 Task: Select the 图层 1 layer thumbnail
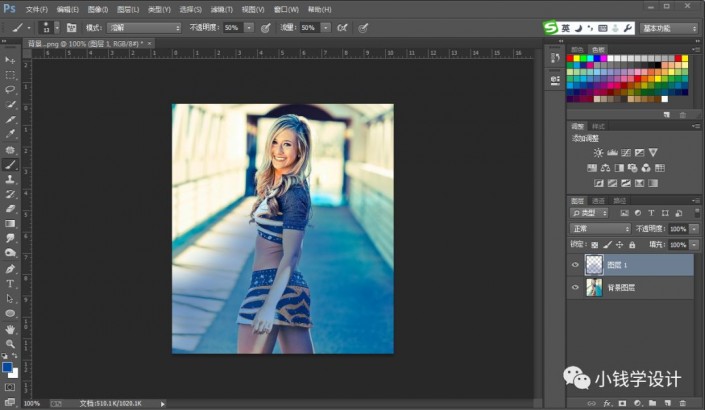point(594,265)
